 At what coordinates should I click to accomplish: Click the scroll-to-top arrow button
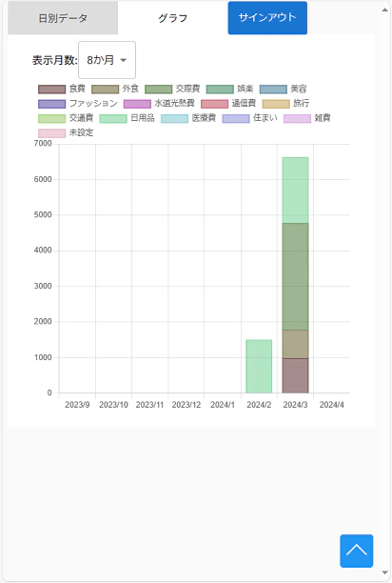pos(357,551)
